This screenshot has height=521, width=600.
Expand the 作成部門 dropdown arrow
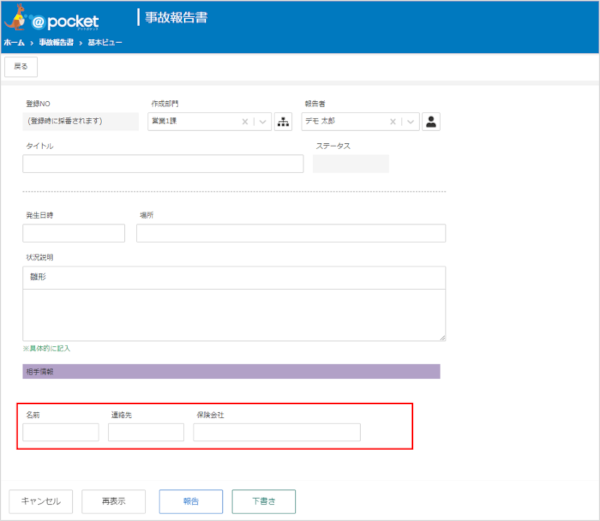point(263,122)
